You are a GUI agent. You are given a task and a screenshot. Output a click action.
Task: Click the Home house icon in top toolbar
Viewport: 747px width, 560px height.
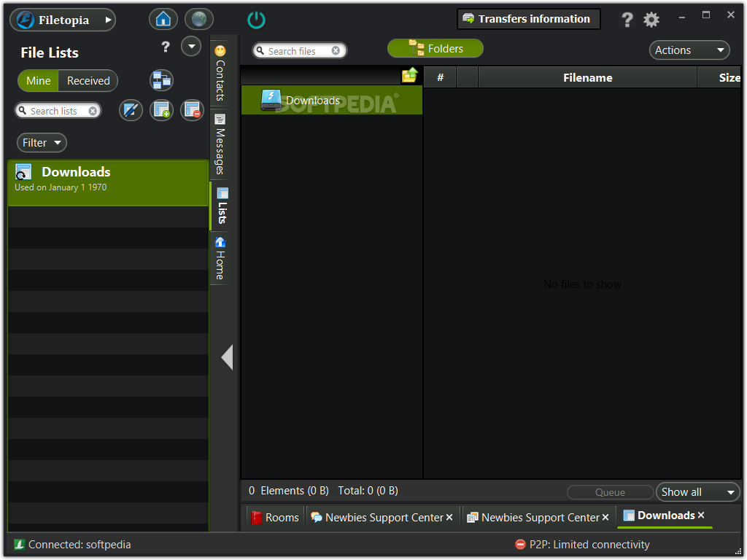[163, 20]
